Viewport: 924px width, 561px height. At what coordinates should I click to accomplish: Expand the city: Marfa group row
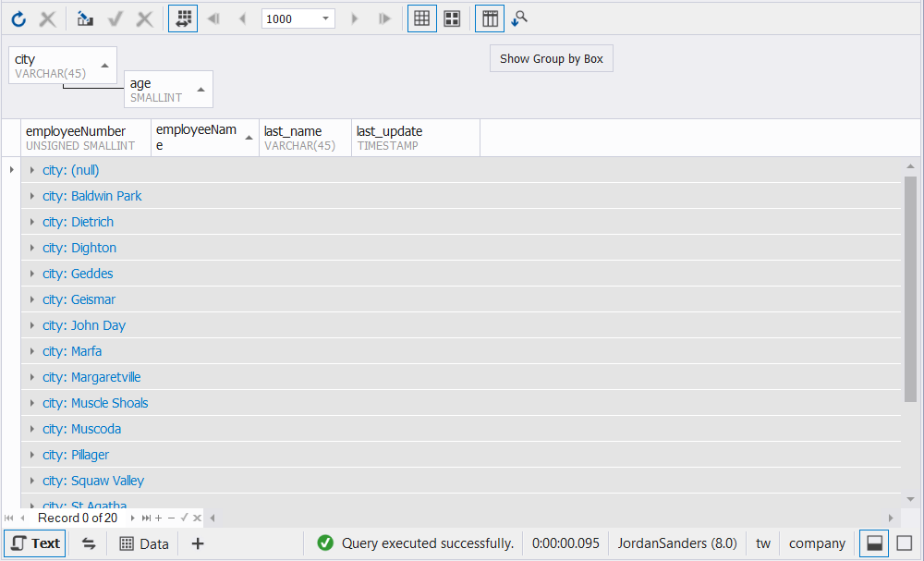tap(31, 351)
